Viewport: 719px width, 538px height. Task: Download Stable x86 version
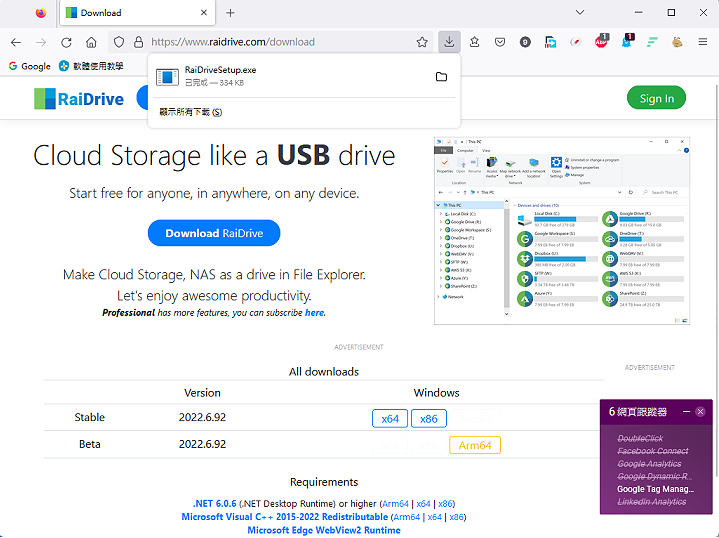point(429,419)
